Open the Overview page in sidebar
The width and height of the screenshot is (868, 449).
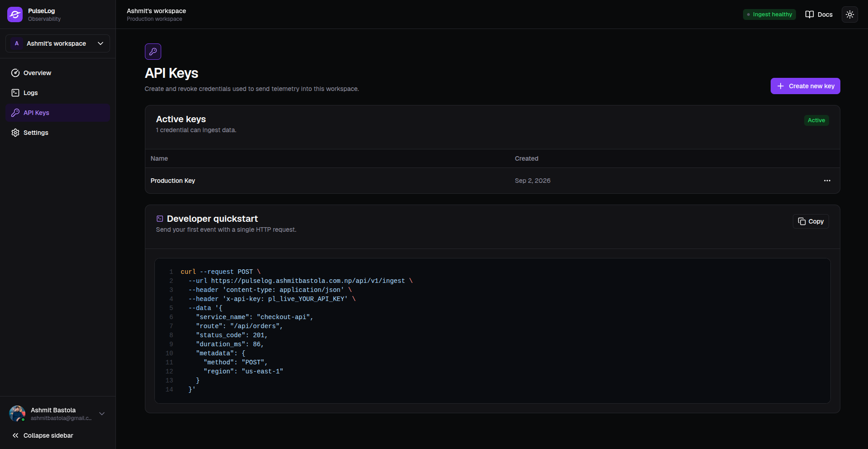pos(58,73)
